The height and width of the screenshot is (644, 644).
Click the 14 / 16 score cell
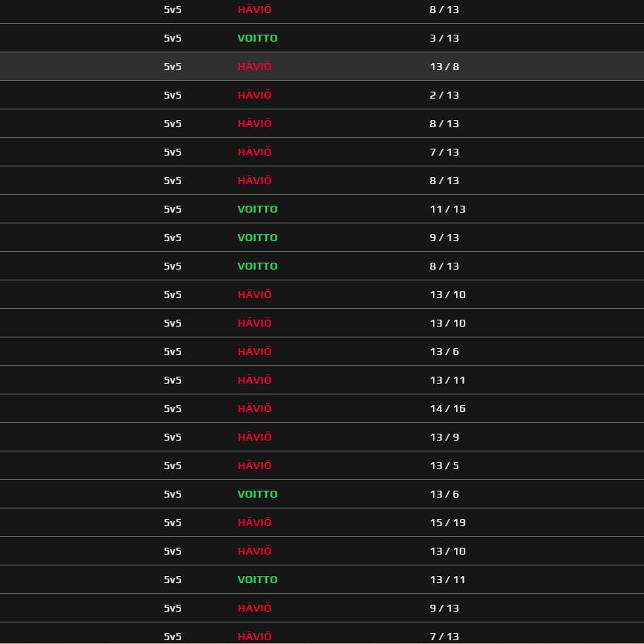448,408
